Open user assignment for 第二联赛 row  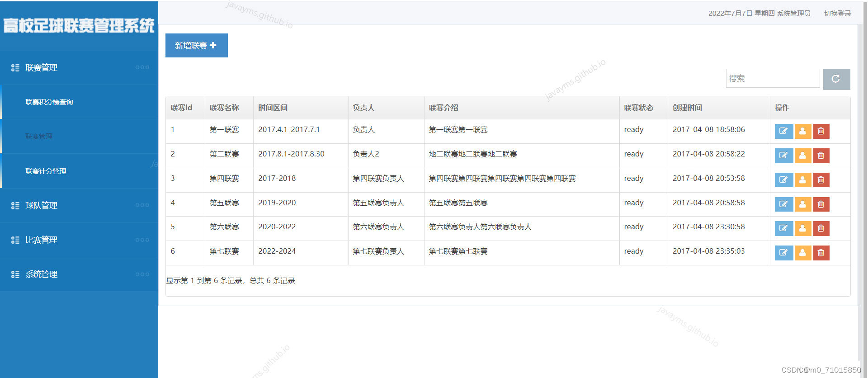[802, 156]
